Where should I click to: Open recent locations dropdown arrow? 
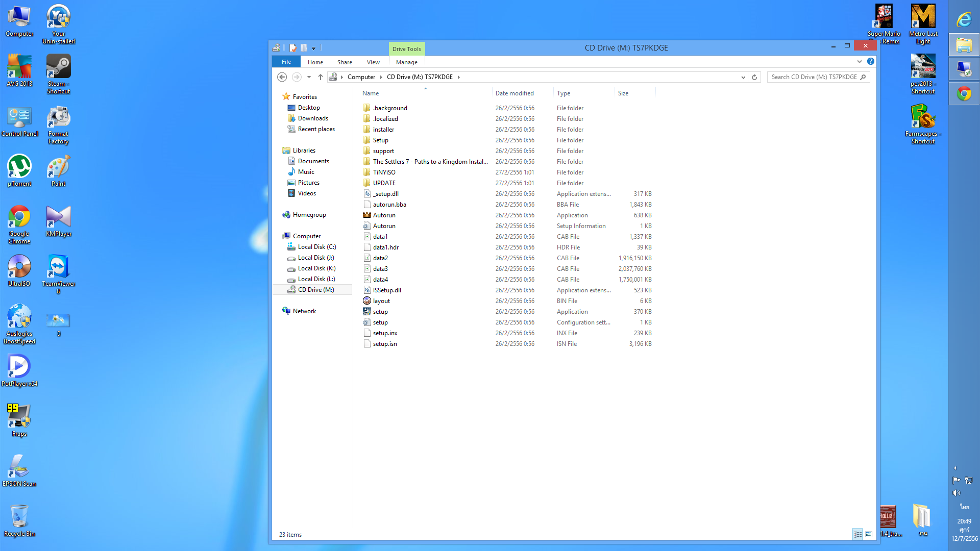309,77
